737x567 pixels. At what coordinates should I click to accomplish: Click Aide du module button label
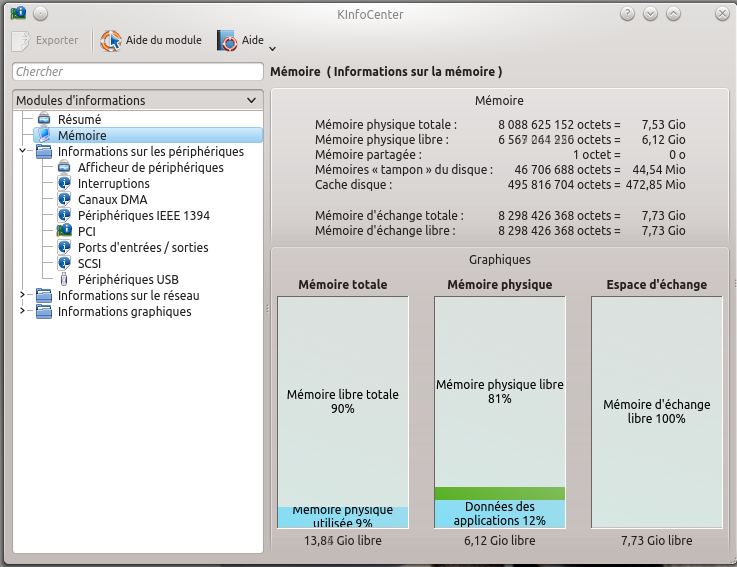click(x=164, y=40)
